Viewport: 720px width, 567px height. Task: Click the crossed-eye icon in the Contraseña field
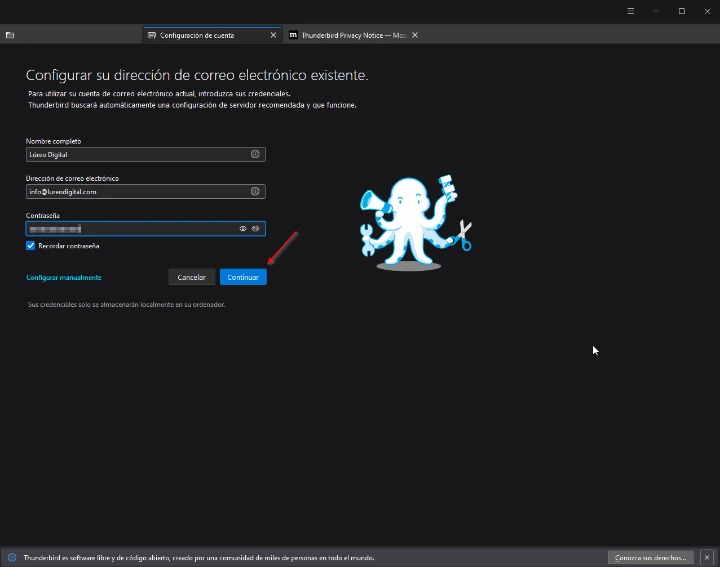coord(255,229)
